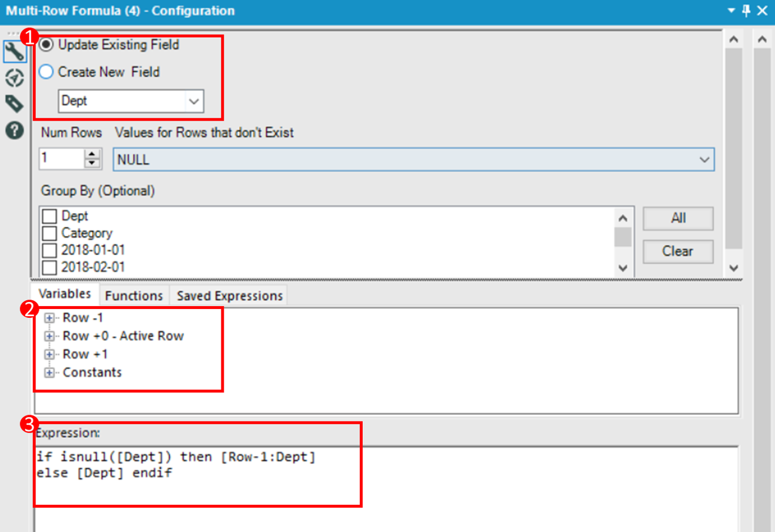Decrease Num Rows with the down arrow
775x532 pixels.
coord(92,164)
